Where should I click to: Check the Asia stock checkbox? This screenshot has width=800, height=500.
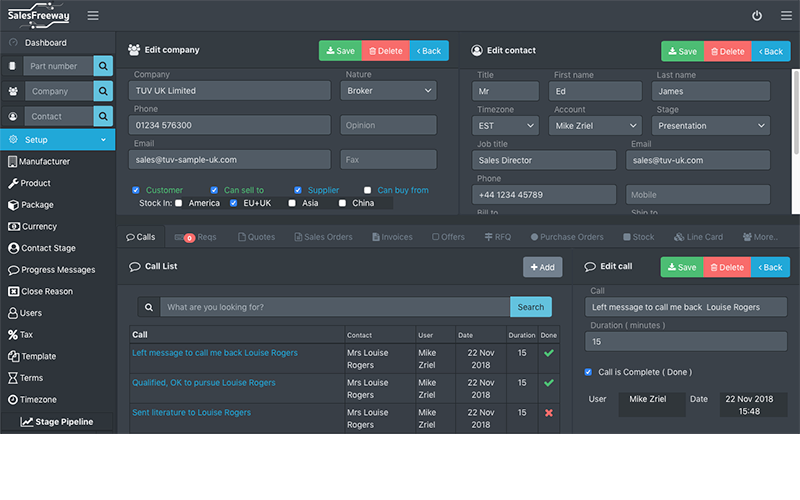(292, 203)
